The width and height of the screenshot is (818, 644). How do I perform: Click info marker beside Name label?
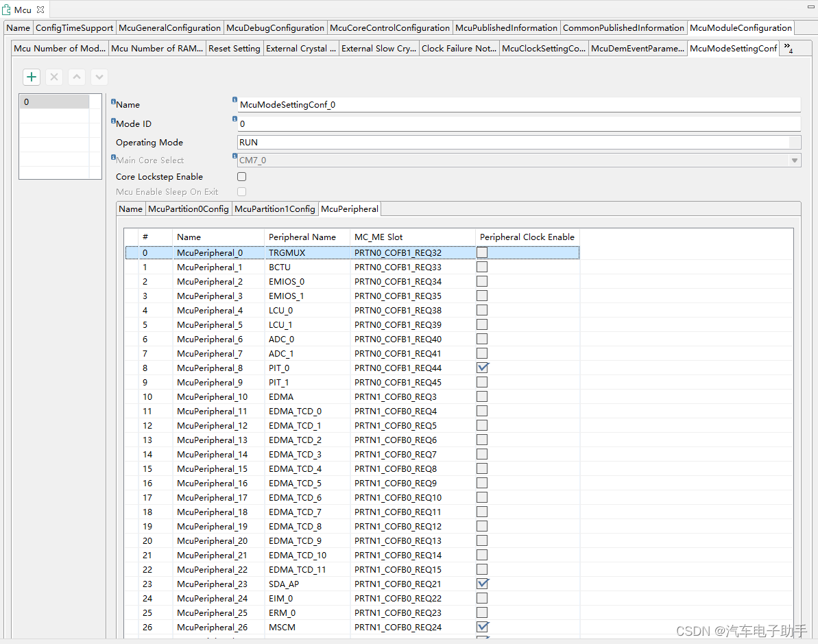(x=113, y=102)
